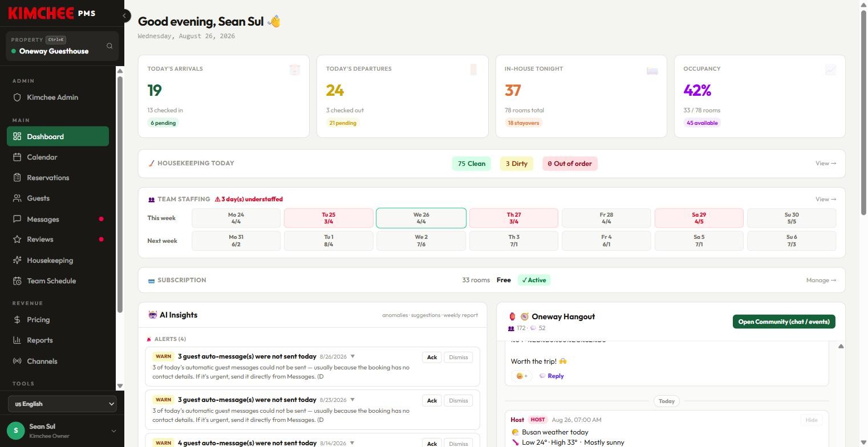The width and height of the screenshot is (868, 447).
Task: Select the understaffed Sa 29 staffing cell
Action: click(x=699, y=218)
